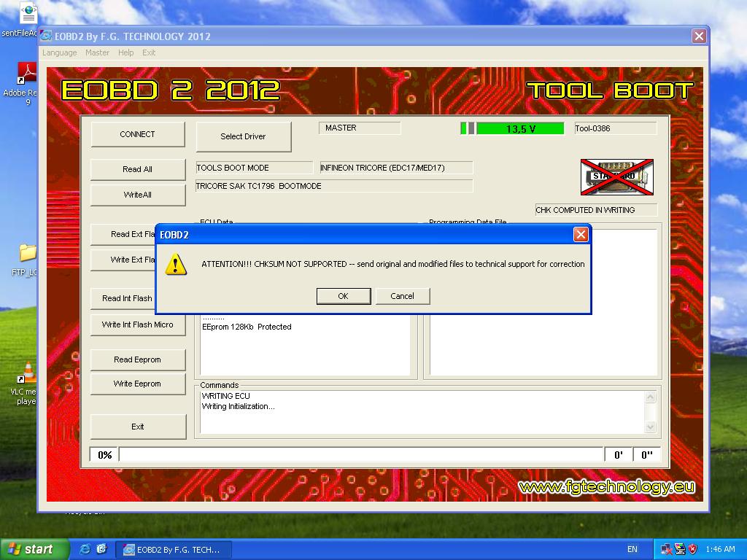Click Commands scrollbar down arrow
Image resolution: width=747 pixels, height=560 pixels.
point(650,427)
